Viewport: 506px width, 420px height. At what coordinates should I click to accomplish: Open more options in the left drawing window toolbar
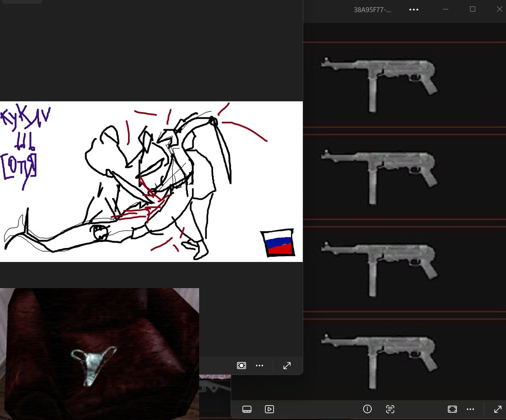click(260, 366)
